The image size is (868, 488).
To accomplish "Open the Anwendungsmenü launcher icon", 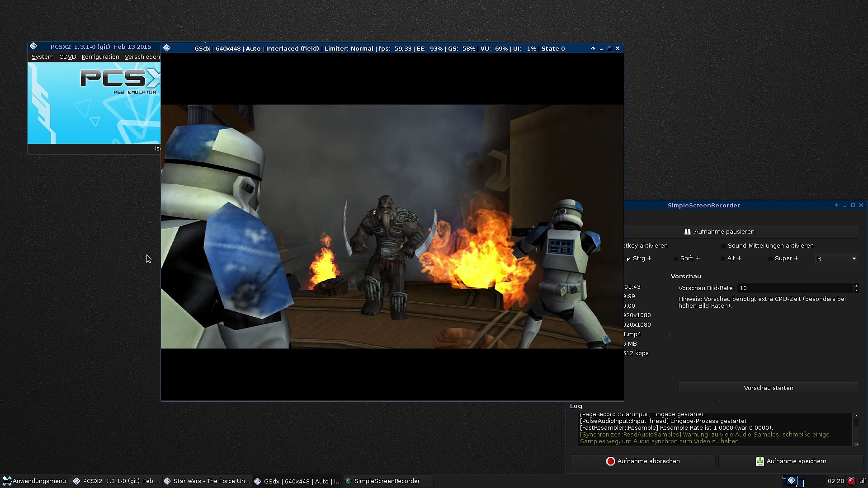I will point(7,481).
